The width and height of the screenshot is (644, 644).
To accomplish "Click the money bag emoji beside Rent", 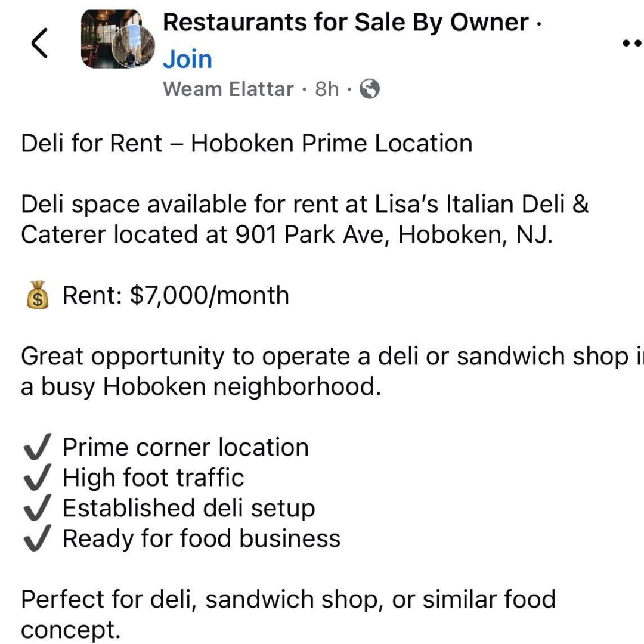I will [x=37, y=295].
